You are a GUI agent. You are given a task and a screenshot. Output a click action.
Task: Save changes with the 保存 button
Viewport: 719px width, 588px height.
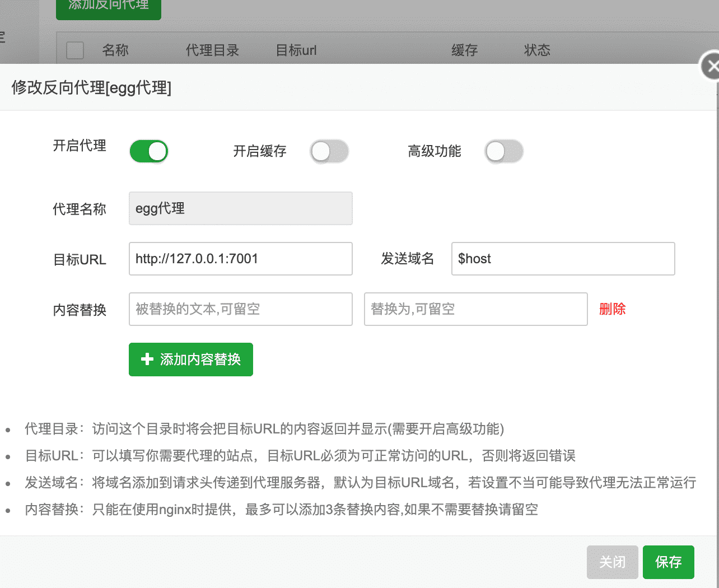click(x=669, y=562)
